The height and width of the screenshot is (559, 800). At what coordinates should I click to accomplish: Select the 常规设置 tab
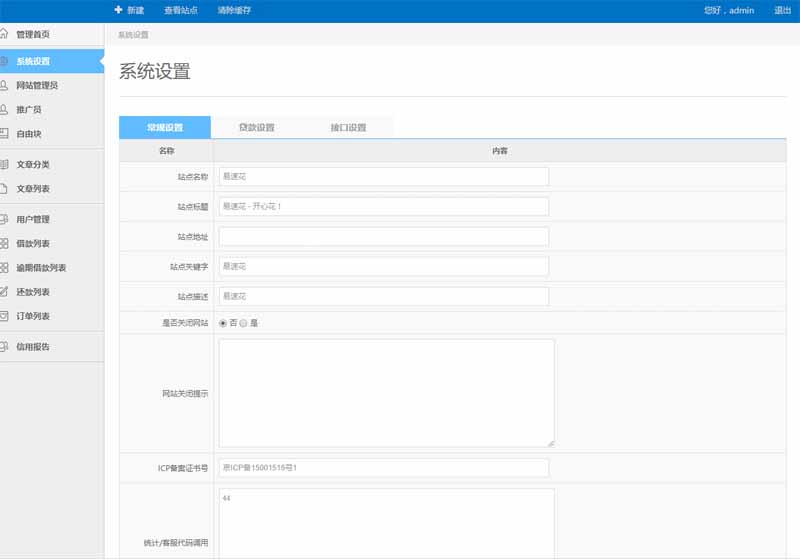pyautogui.click(x=165, y=128)
